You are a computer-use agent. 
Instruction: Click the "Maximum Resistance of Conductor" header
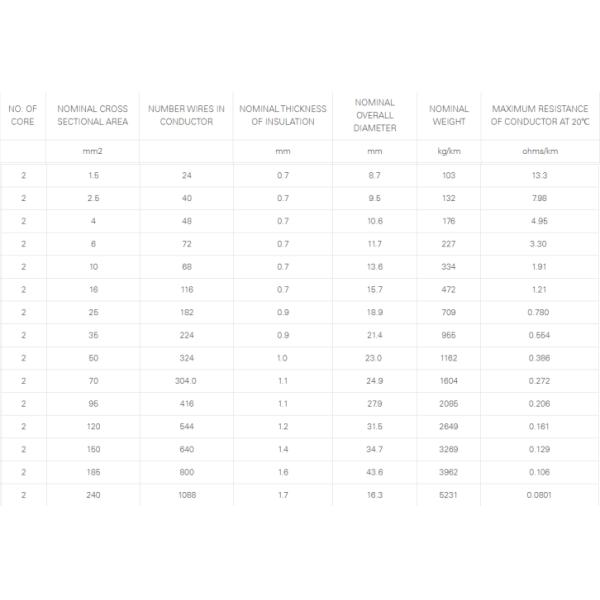tap(540, 115)
